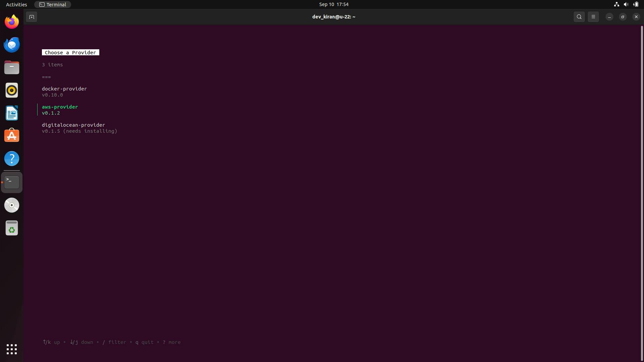The height and width of the screenshot is (362, 644).
Task: Click the '? more' hint text
Action: click(171, 342)
